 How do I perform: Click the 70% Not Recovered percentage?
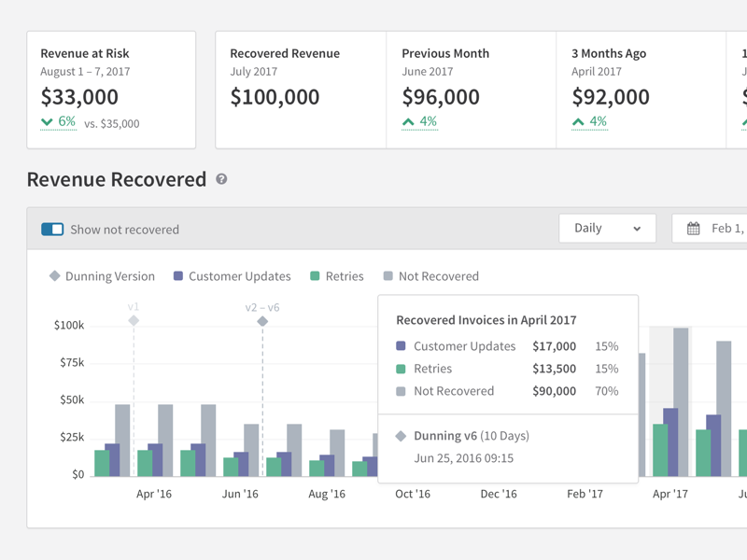pos(606,391)
